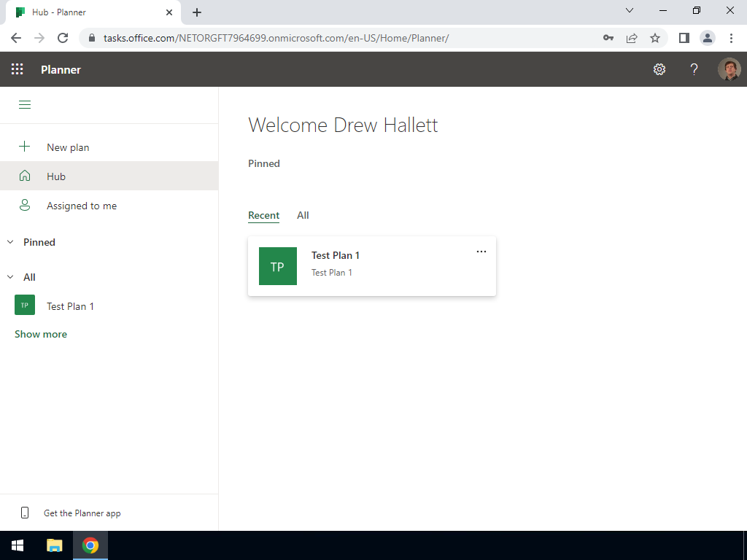
Task: Open the Microsoft 365 app launcher grid
Action: pyautogui.click(x=18, y=69)
